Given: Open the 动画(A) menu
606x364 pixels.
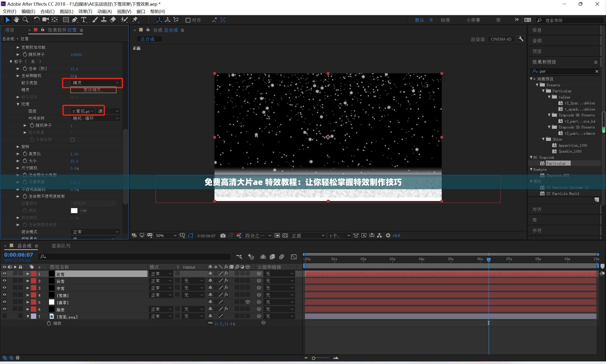Looking at the screenshot, I should pos(105,11).
